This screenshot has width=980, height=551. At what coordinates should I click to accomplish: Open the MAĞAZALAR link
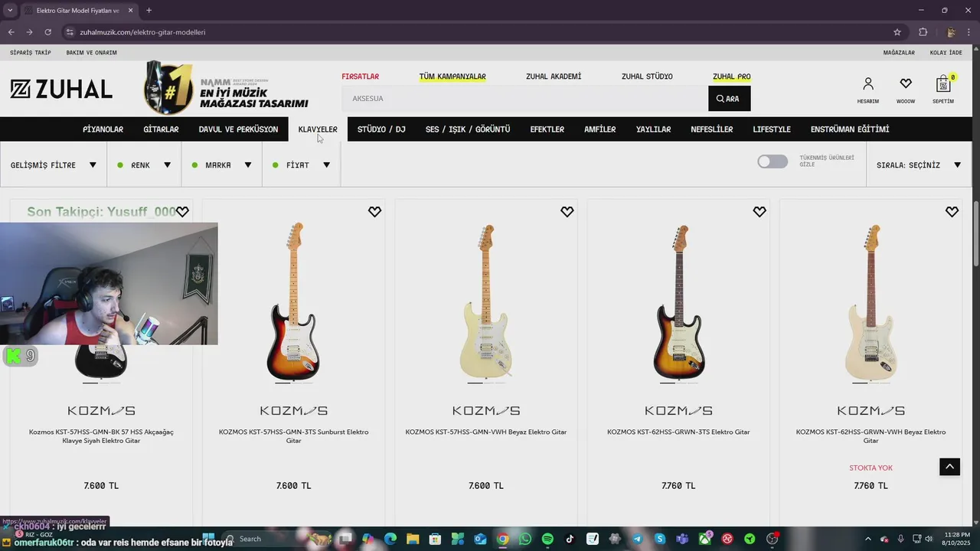pos(899,53)
